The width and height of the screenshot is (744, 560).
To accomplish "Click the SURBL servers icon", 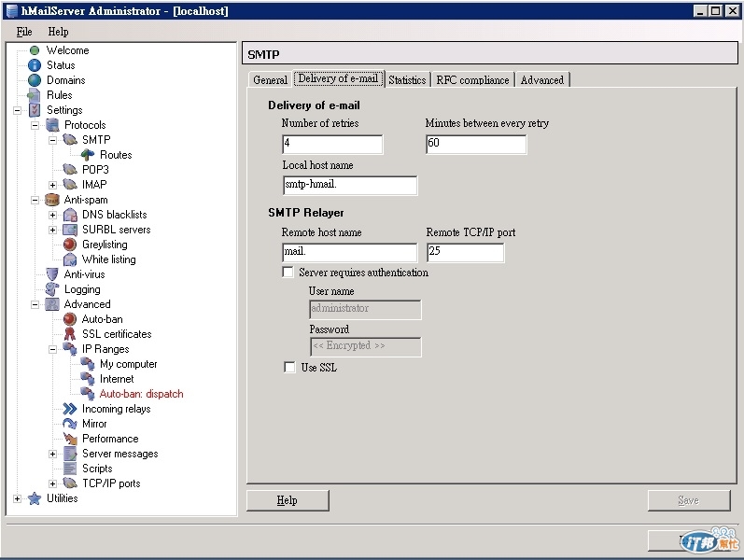I will 70,230.
